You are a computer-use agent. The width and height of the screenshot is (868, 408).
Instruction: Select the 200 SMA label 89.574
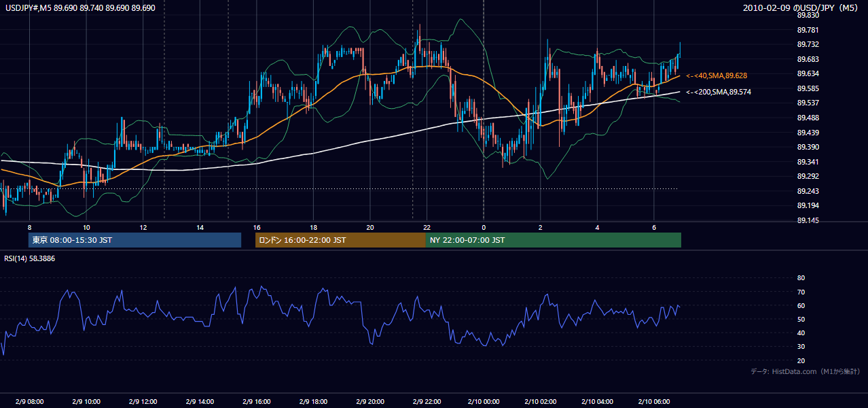[719, 92]
